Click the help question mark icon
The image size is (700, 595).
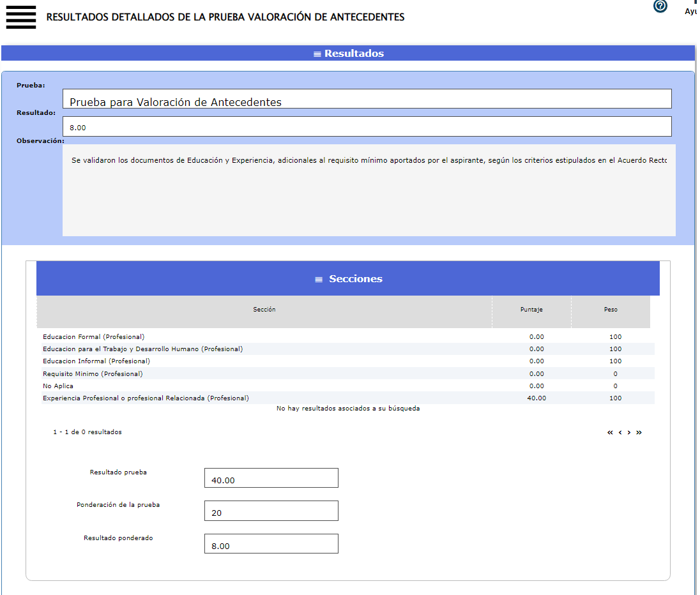click(x=660, y=6)
